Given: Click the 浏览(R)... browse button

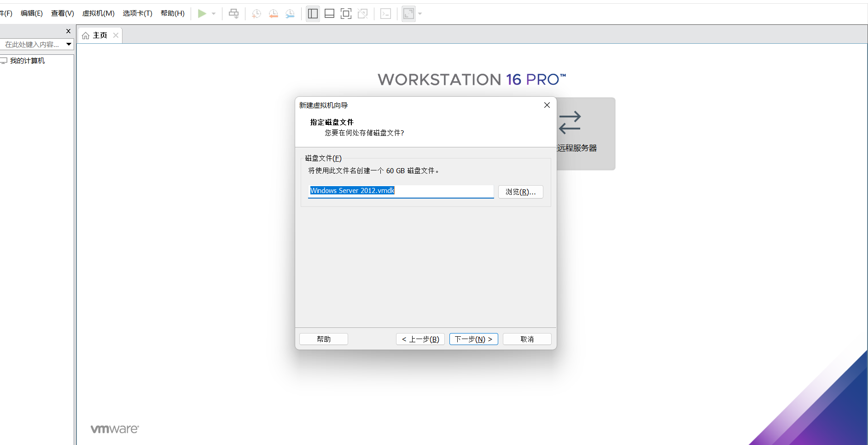Looking at the screenshot, I should (x=521, y=192).
